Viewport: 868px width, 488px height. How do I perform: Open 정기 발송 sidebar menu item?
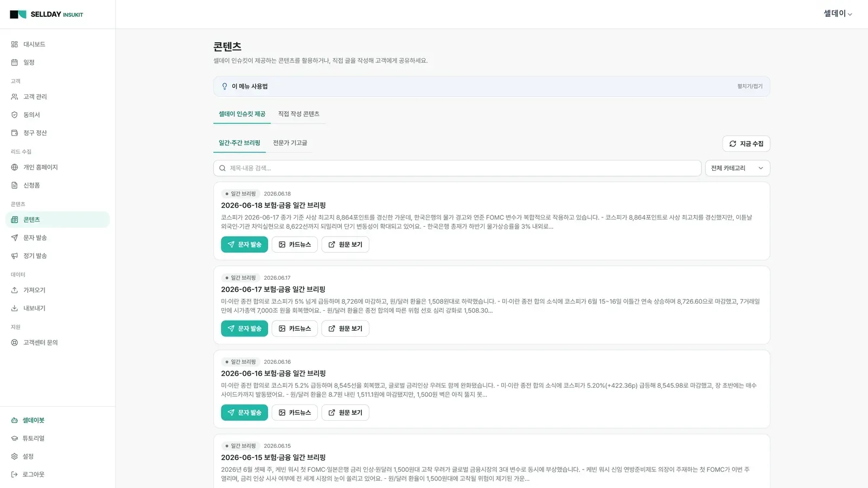coord(58,256)
